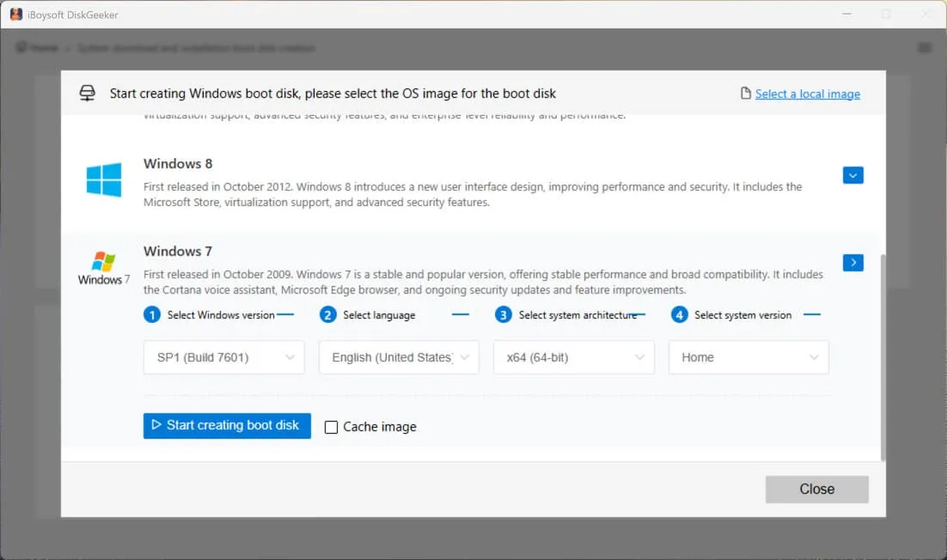
Task: Click step badge 2 Select language
Action: [x=327, y=314]
